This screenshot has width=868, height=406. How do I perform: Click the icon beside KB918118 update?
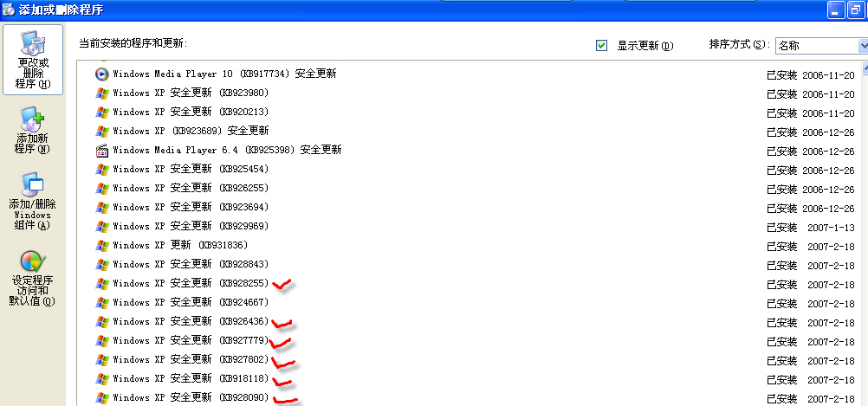pos(102,379)
